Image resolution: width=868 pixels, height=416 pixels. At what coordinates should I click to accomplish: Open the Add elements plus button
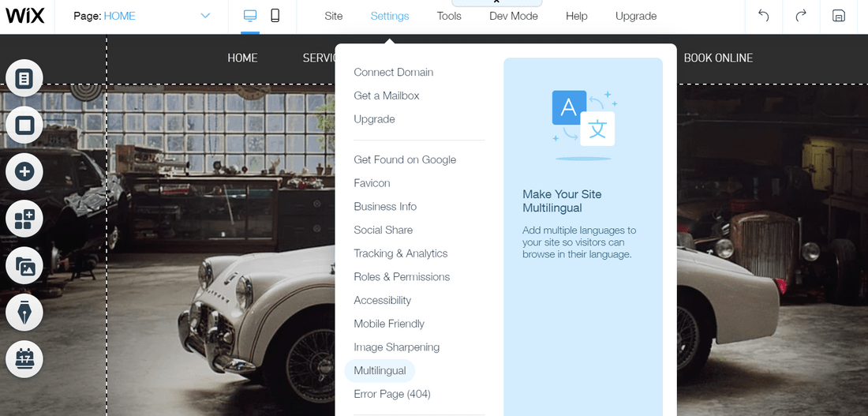(x=24, y=172)
